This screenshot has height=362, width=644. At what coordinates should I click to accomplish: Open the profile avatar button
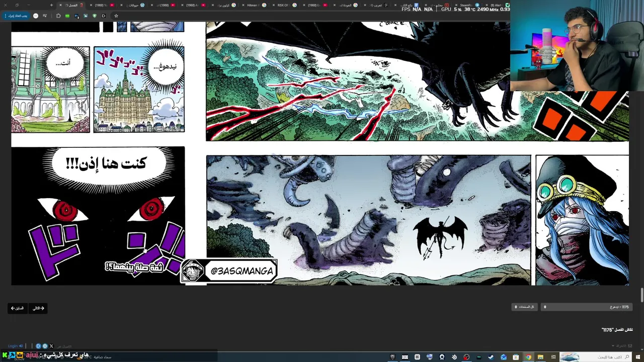(36, 16)
